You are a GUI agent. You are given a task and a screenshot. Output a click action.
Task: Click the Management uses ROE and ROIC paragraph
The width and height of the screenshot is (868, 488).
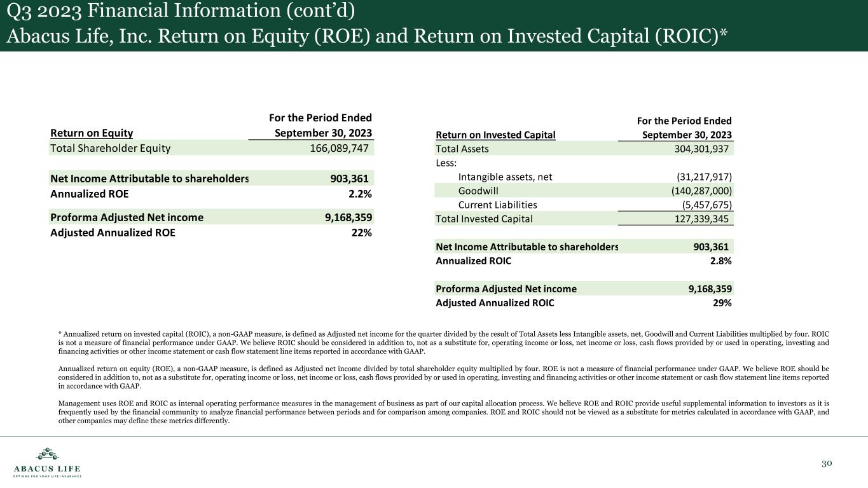click(443, 412)
